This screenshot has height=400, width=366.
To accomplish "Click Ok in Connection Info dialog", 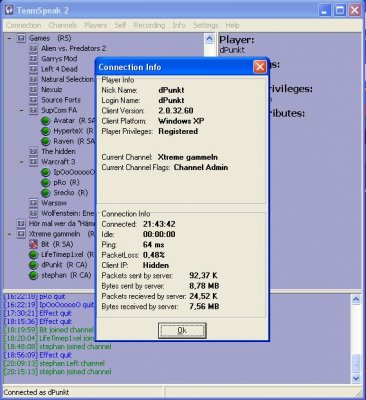I will click(182, 330).
